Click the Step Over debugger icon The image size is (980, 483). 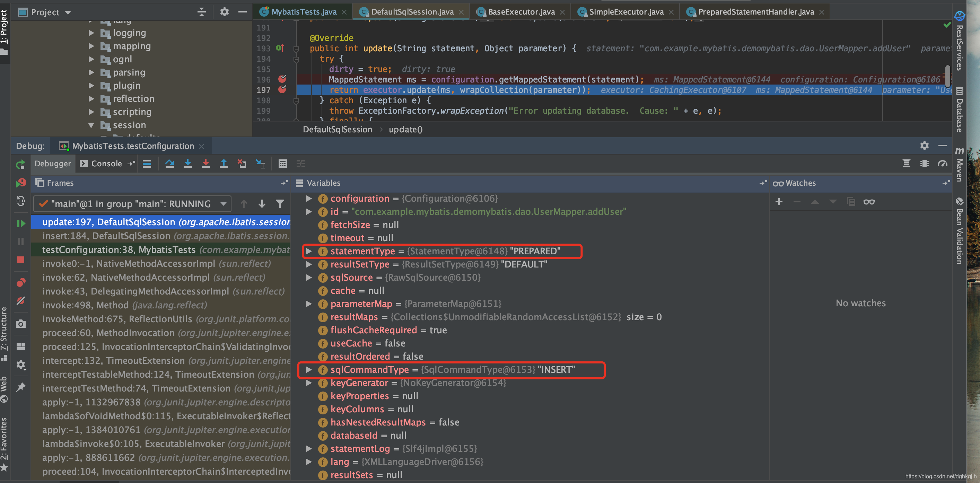[170, 164]
